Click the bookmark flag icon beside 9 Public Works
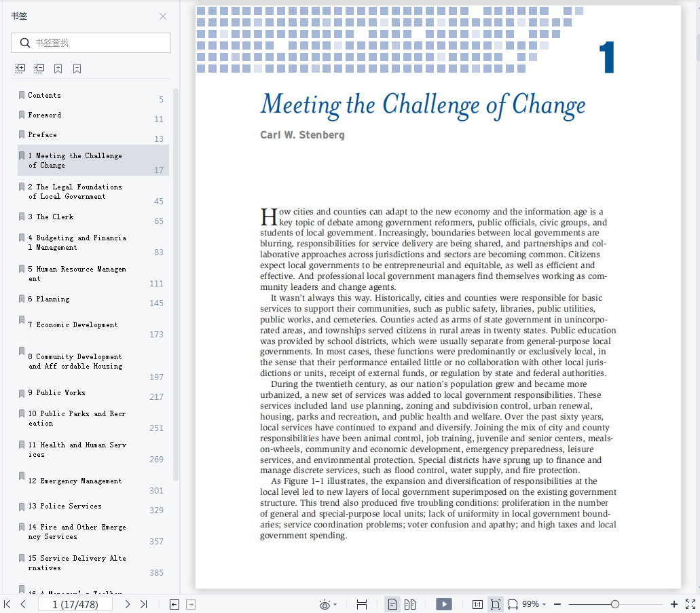Screen dimensions: 700x613 pos(22,393)
